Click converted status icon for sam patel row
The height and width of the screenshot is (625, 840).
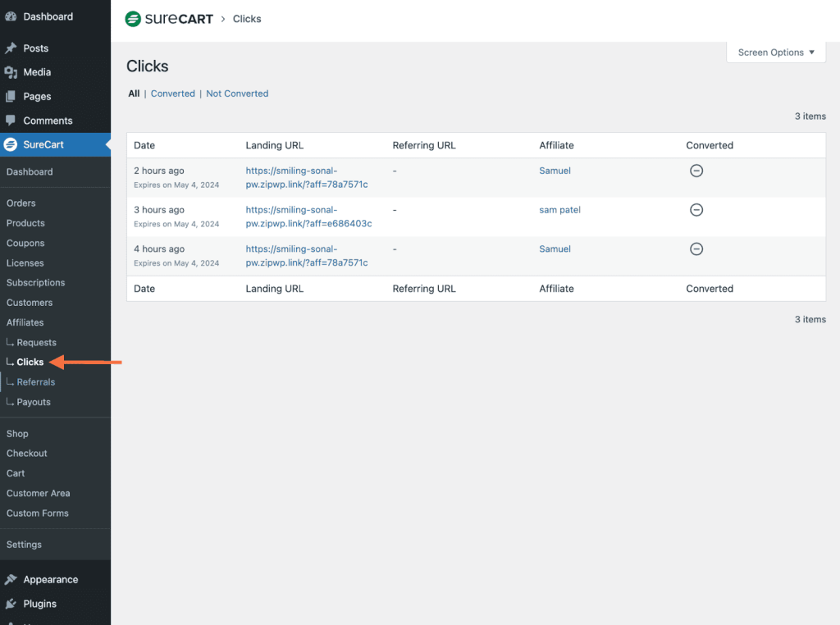click(x=696, y=210)
